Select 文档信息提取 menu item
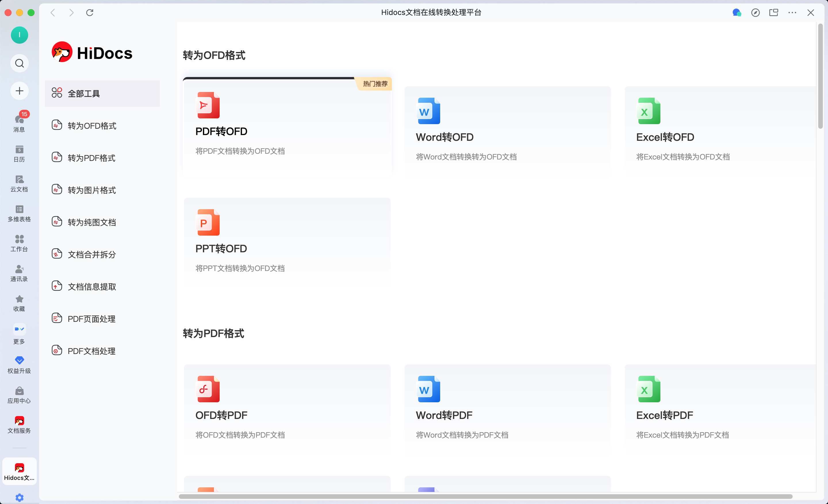The image size is (828, 504). coord(102,287)
